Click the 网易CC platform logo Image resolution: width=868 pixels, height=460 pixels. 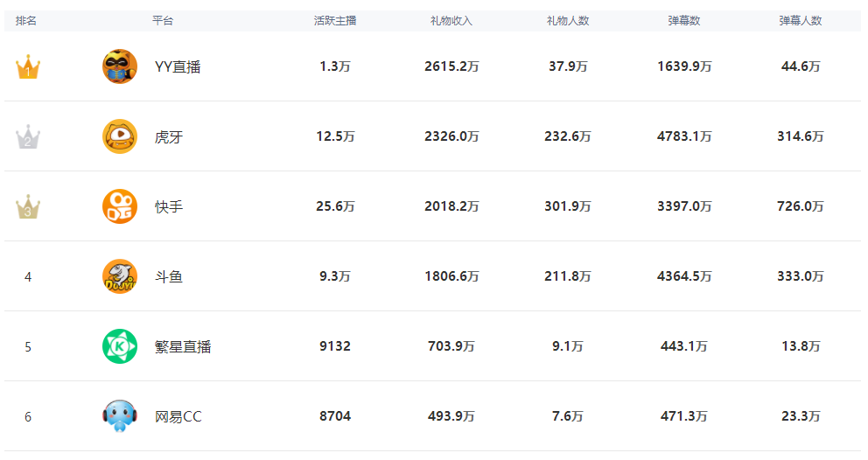(120, 416)
